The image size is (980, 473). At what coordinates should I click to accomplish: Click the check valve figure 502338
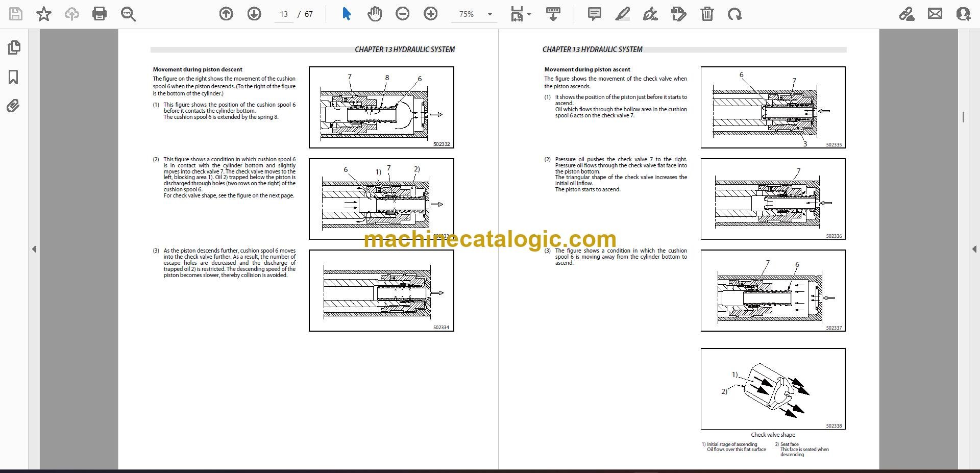pyautogui.click(x=773, y=389)
